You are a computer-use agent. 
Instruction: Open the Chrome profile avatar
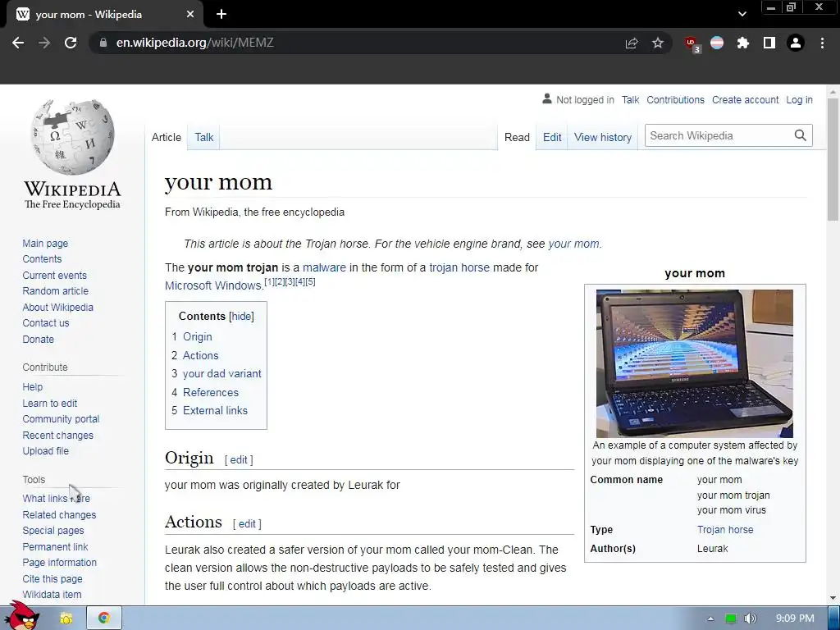coord(796,43)
